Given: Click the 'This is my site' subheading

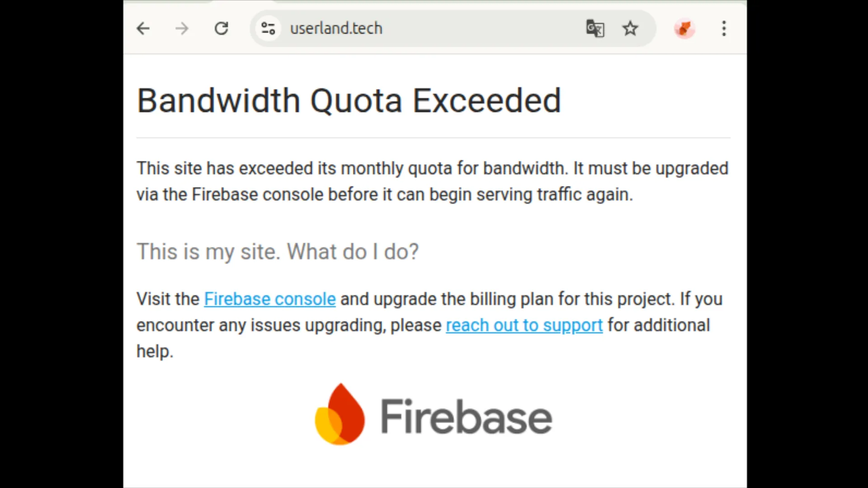Looking at the screenshot, I should (x=278, y=252).
